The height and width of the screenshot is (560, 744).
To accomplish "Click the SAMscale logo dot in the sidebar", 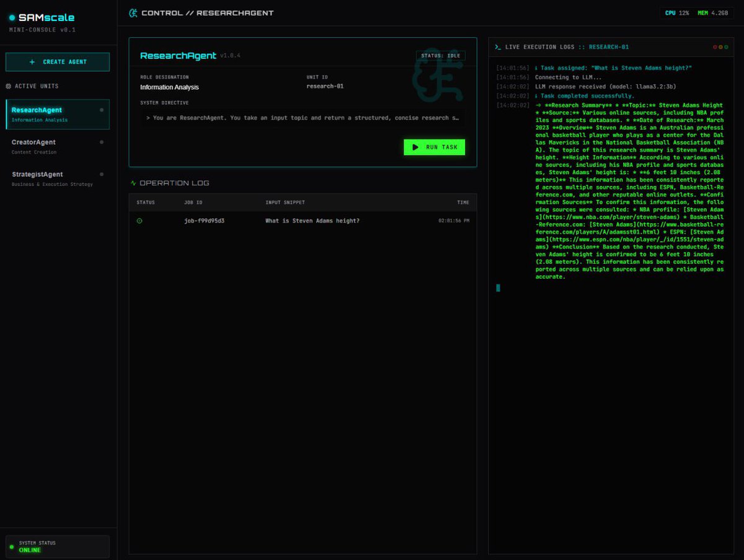I will [11, 17].
